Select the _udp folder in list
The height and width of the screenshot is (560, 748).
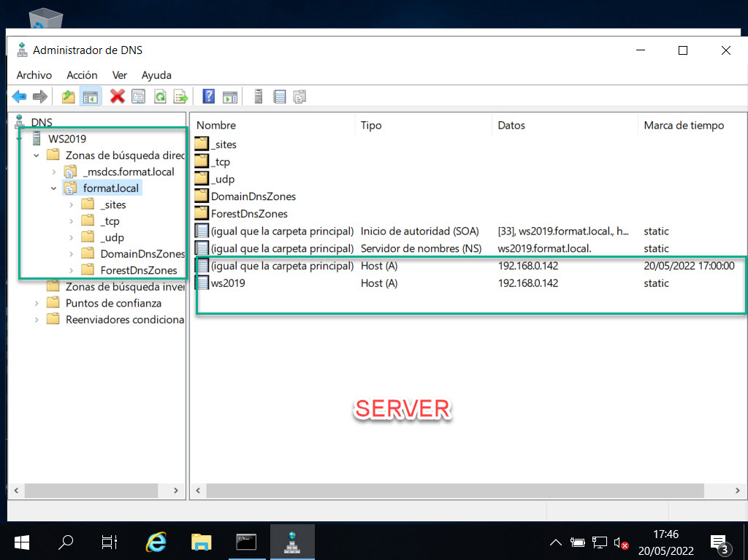(223, 179)
